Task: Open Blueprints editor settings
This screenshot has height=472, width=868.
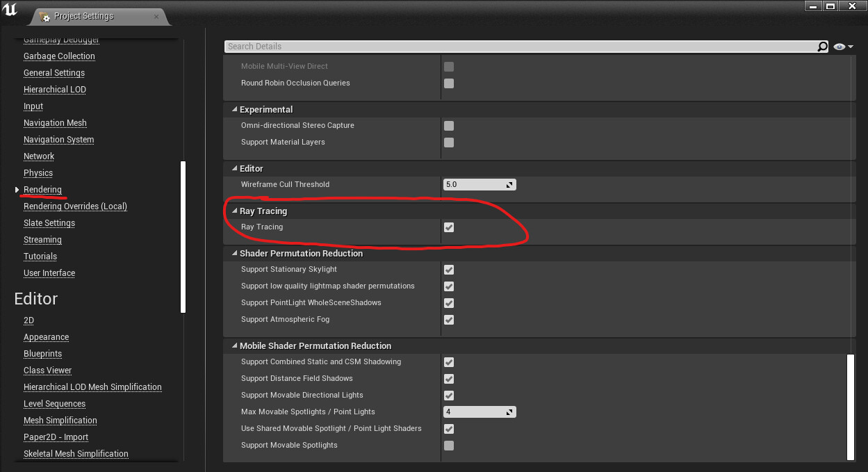Action: pos(42,354)
